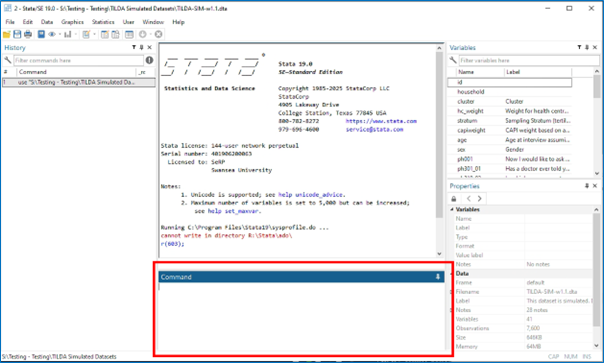Screen dimensions: 604x363
Task: Click the Name column header in Variables
Action: click(480, 72)
